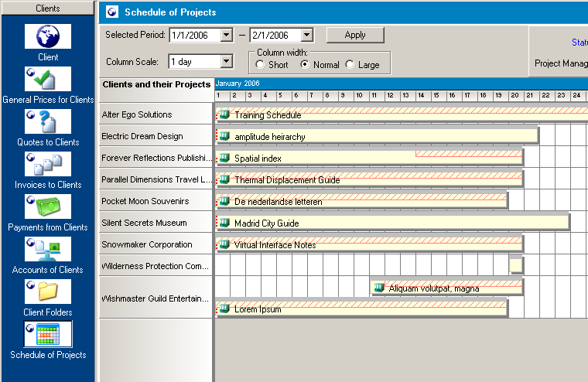This screenshot has width=588, height=382.
Task: Expand the period start date dropdown
Action: click(226, 36)
